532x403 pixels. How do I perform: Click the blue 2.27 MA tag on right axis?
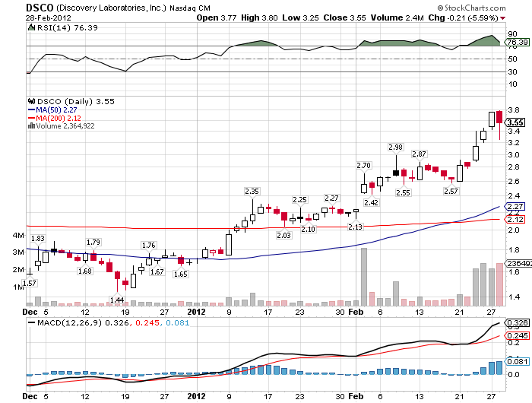515,206
